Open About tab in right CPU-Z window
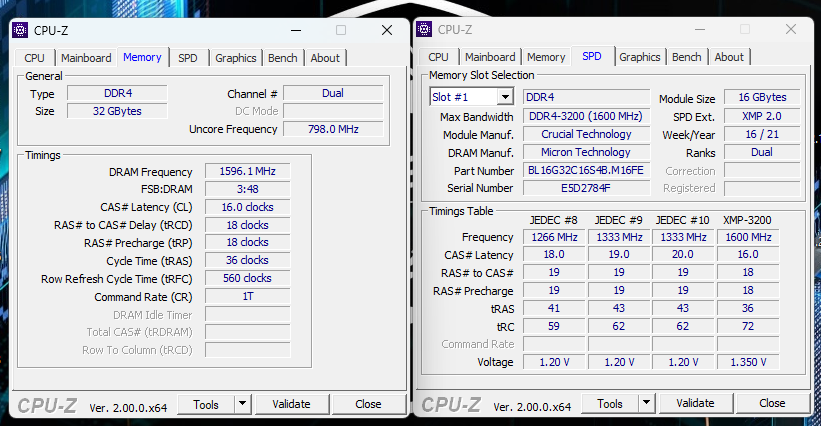Viewport: 821px width, 426px height. point(729,57)
